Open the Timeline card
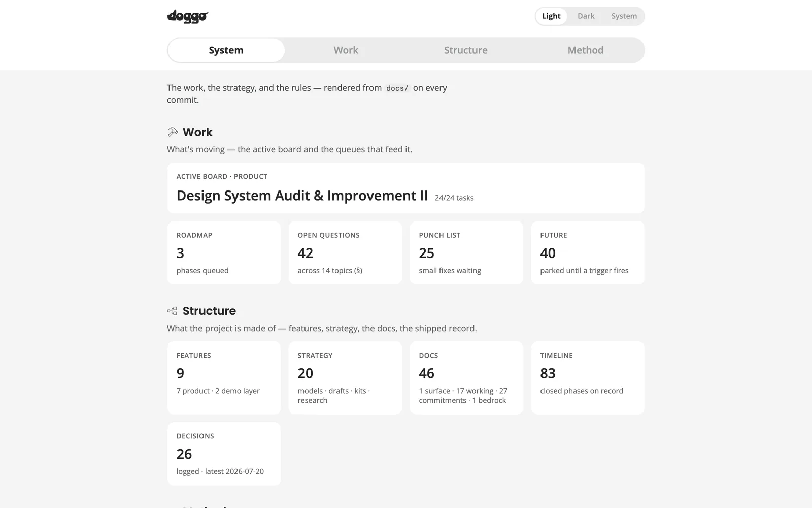 [x=588, y=378]
